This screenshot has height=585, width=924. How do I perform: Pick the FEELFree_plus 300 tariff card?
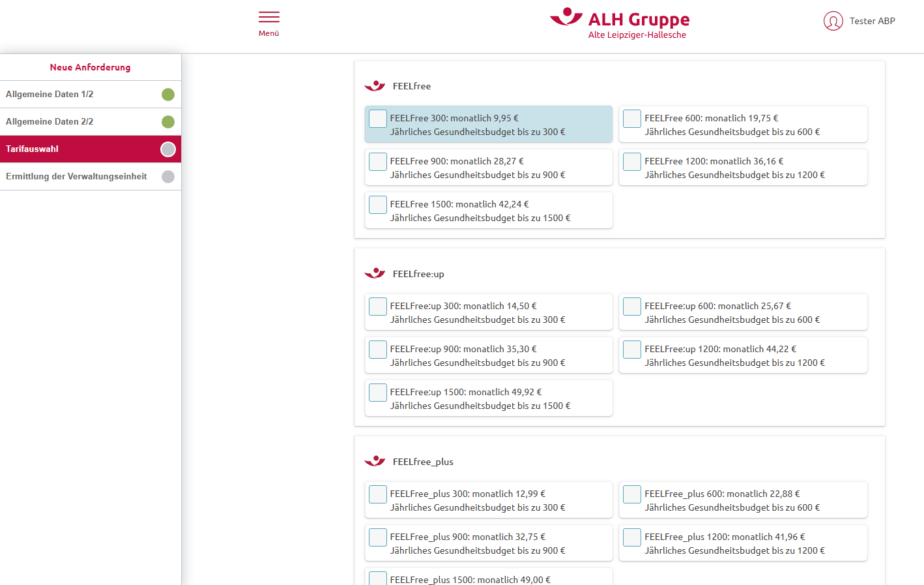click(489, 500)
